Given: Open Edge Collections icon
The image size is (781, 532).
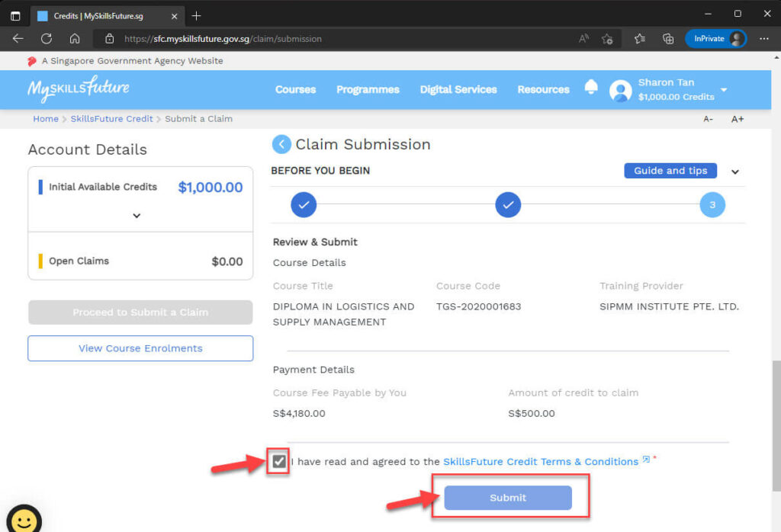Looking at the screenshot, I should point(667,39).
